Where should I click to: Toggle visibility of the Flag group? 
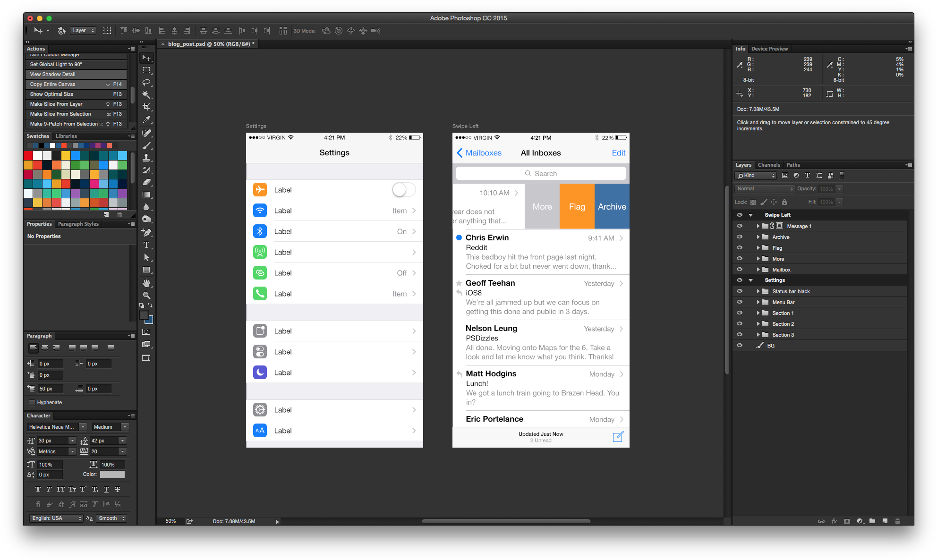[740, 248]
